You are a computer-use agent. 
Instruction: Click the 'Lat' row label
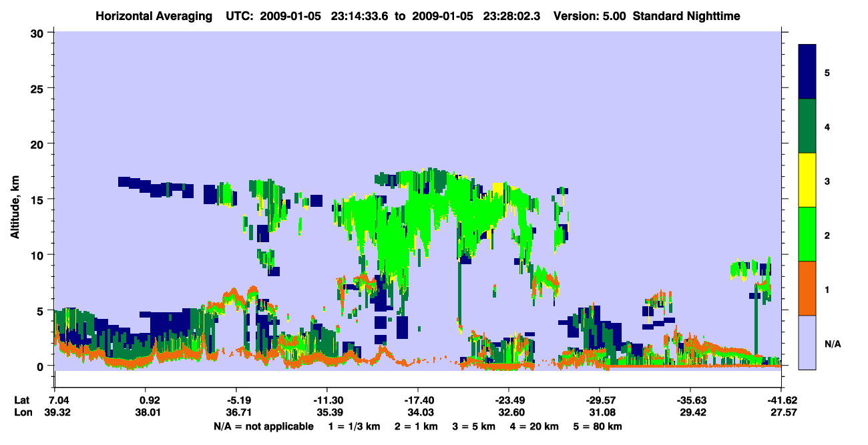click(x=21, y=400)
